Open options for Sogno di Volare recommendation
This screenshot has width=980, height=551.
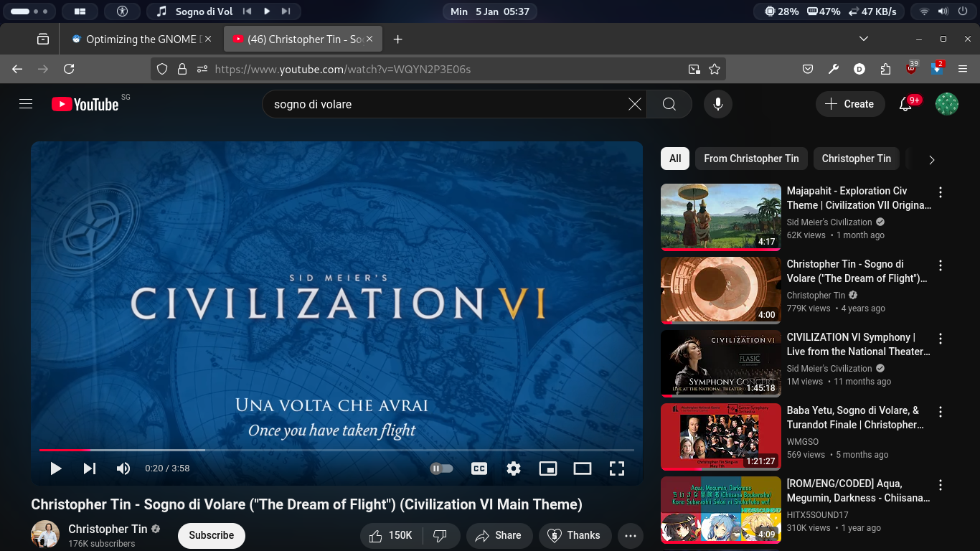tap(941, 265)
